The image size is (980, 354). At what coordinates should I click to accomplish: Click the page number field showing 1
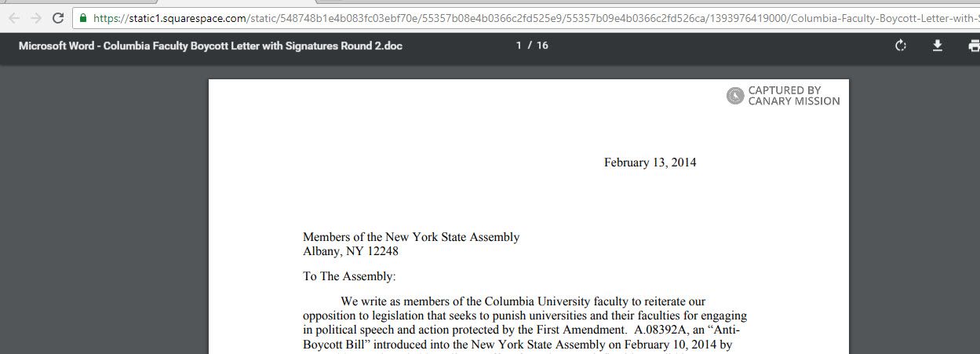(x=519, y=46)
